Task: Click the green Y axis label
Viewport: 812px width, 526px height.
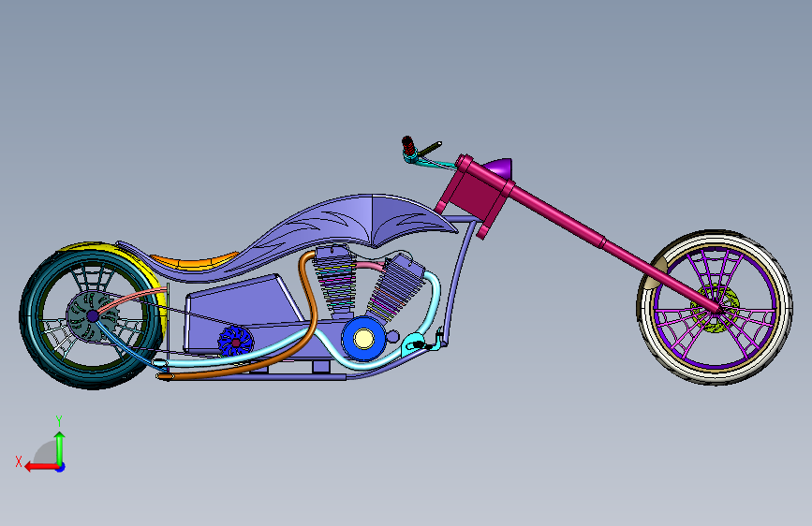Action: point(59,421)
